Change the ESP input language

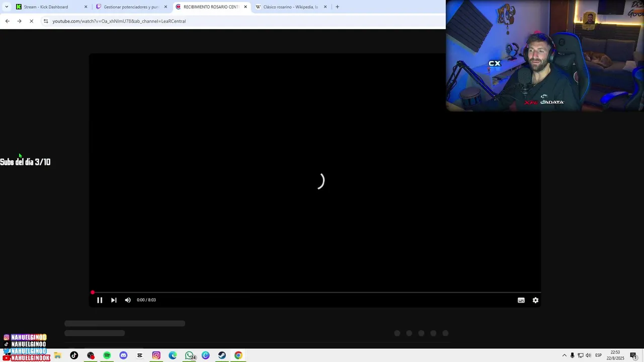pyautogui.click(x=598, y=355)
